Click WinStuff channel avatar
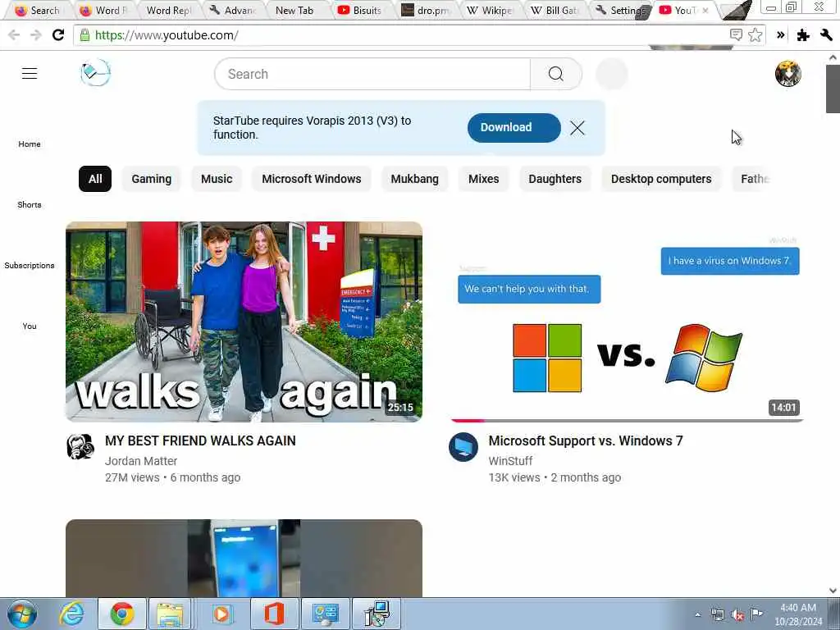The image size is (840, 630). [463, 447]
